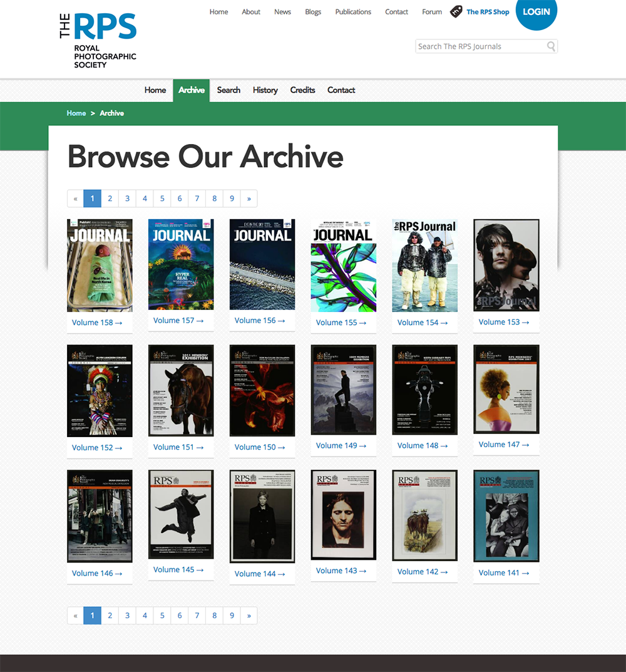Go to page 3 in bottom pagination

127,616
